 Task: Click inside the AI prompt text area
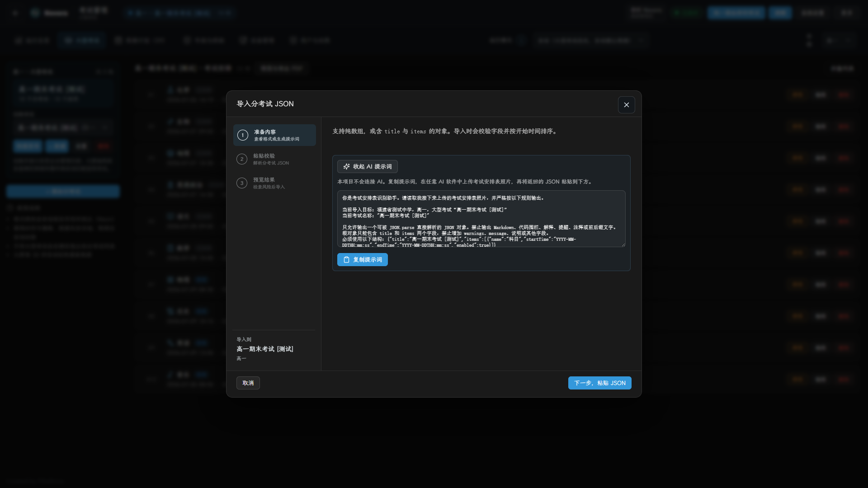pyautogui.click(x=481, y=219)
